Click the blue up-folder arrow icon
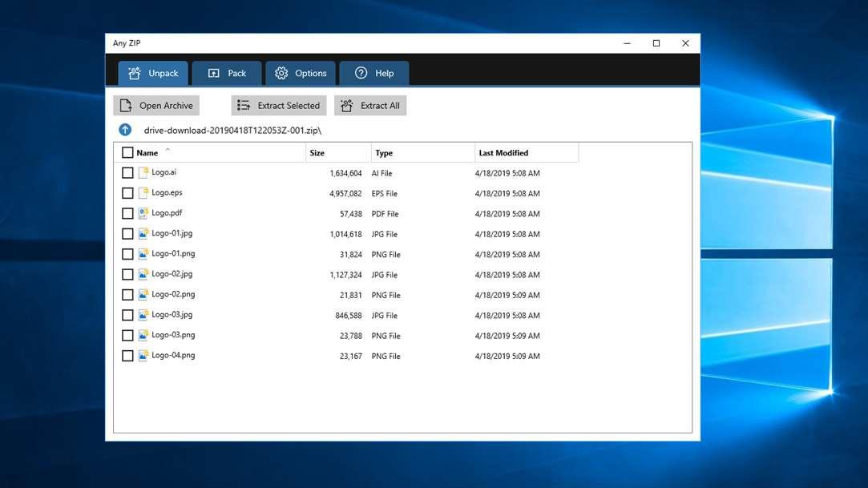This screenshot has height=488, width=868. pyautogui.click(x=125, y=130)
